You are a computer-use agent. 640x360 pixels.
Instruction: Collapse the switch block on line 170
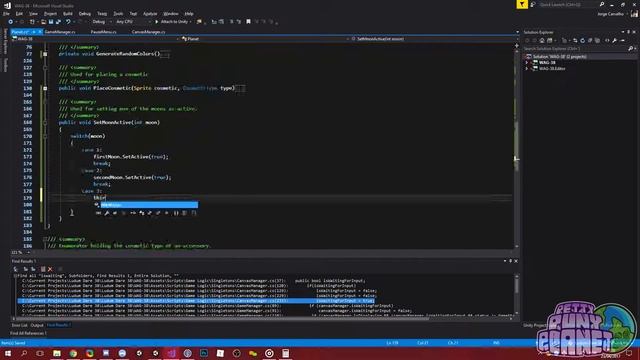[x=45, y=136]
